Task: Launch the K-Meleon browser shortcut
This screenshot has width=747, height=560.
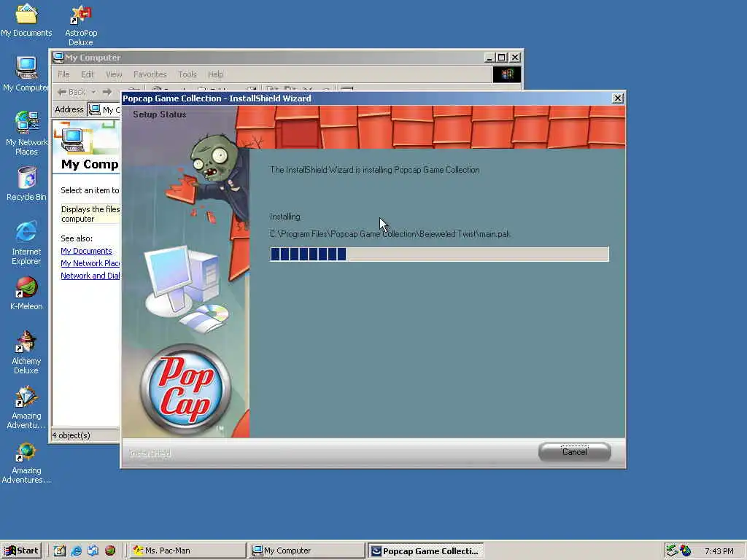Action: tap(26, 294)
